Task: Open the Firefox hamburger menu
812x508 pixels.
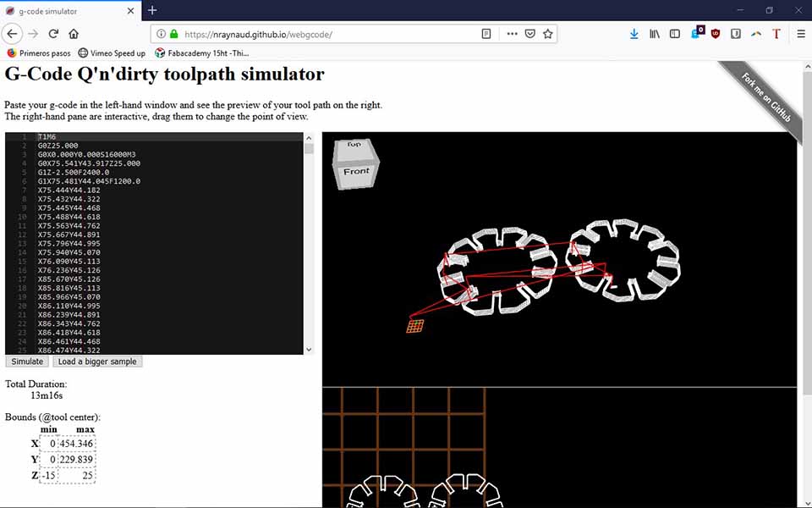Action: point(801,34)
